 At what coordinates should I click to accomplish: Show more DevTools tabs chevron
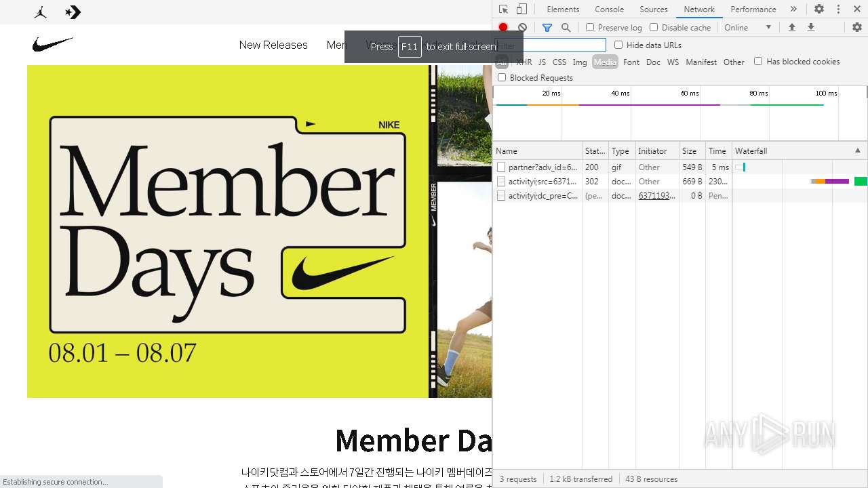point(793,9)
